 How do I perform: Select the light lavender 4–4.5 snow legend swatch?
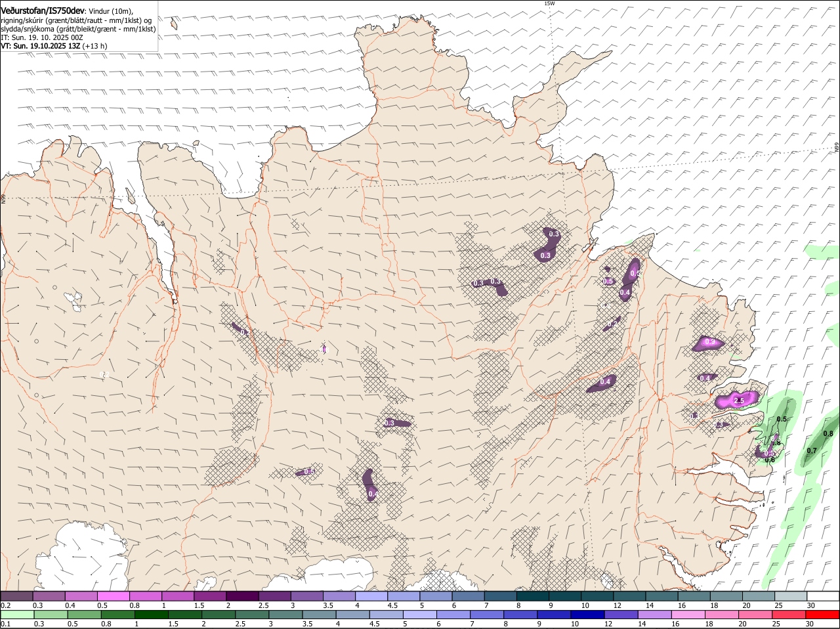pos(372,596)
